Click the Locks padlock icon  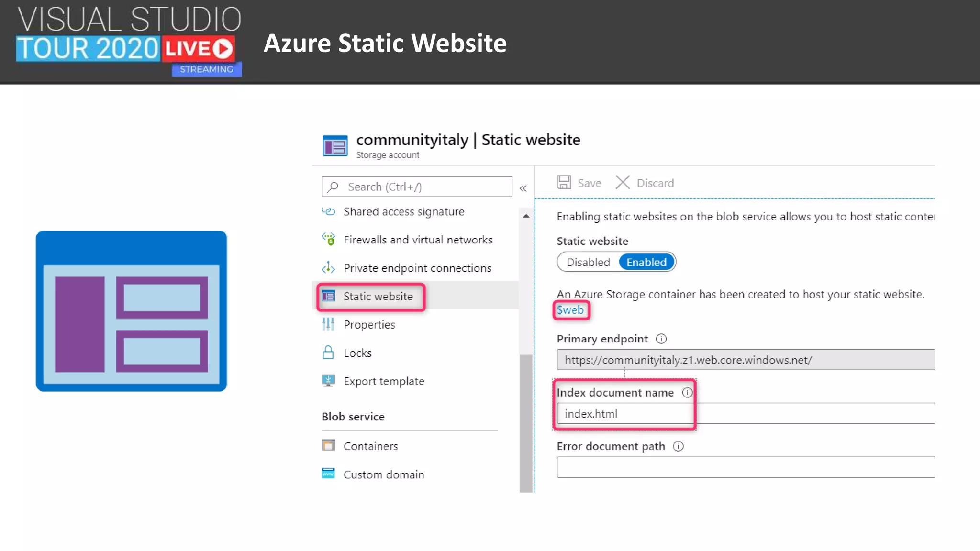pyautogui.click(x=328, y=353)
